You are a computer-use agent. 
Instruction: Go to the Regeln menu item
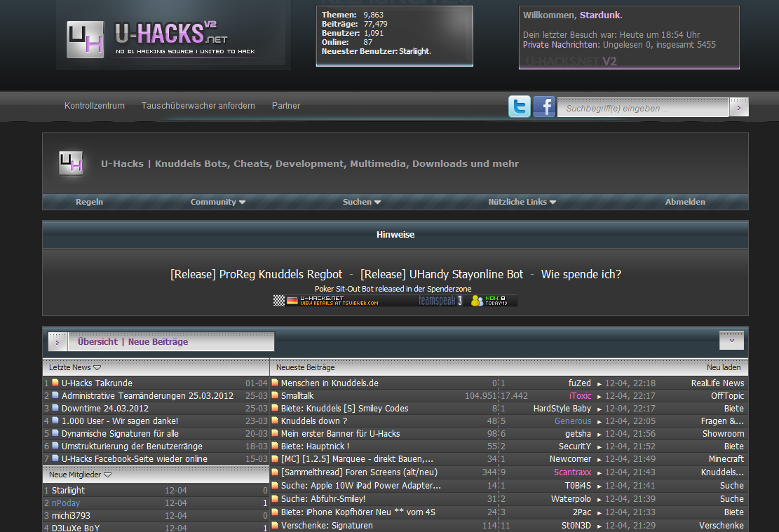(89, 202)
